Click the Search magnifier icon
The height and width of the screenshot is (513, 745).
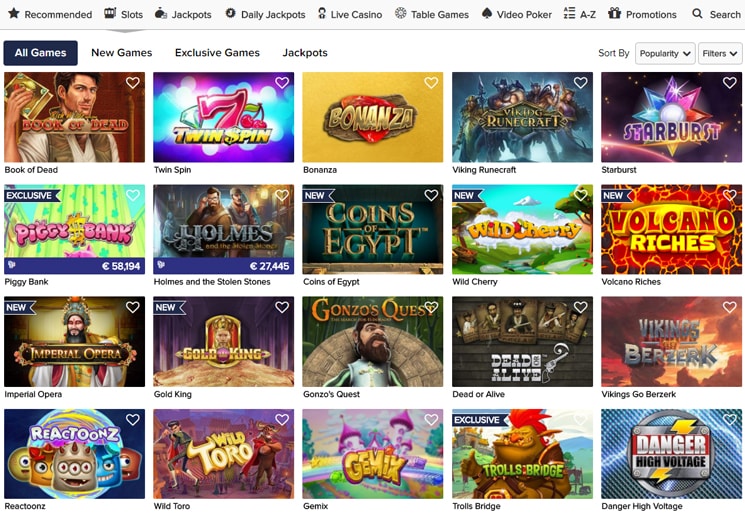tap(697, 13)
